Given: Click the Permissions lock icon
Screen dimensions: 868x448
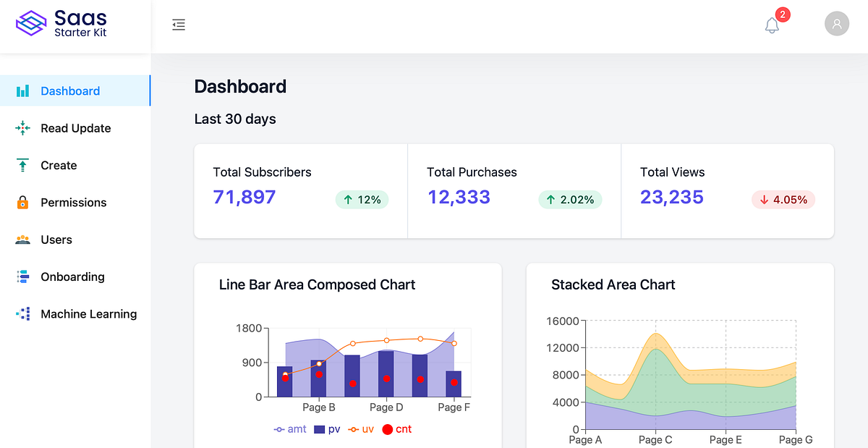Looking at the screenshot, I should click(22, 202).
